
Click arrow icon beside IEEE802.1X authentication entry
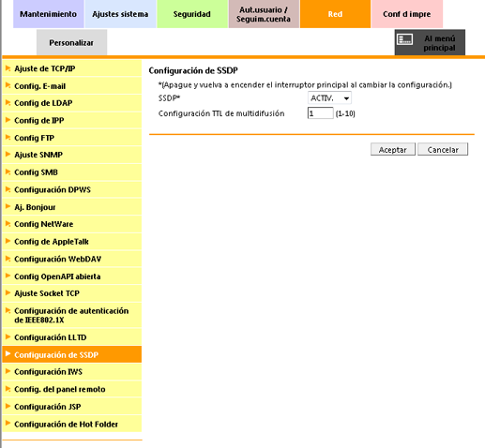pos(8,310)
